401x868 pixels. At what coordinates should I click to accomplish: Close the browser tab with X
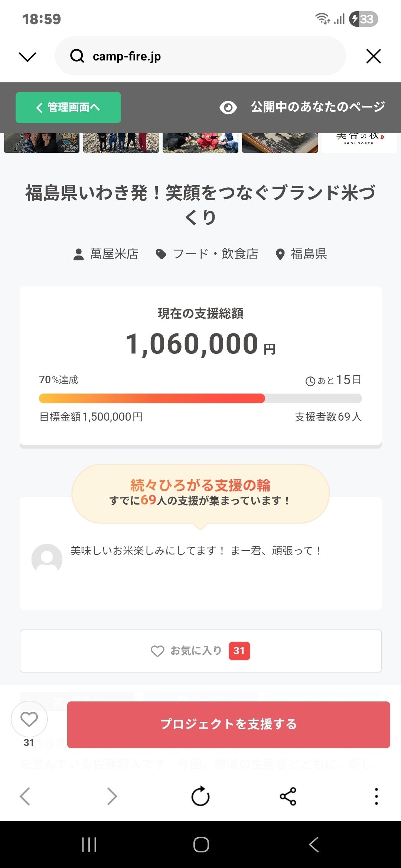tap(374, 56)
